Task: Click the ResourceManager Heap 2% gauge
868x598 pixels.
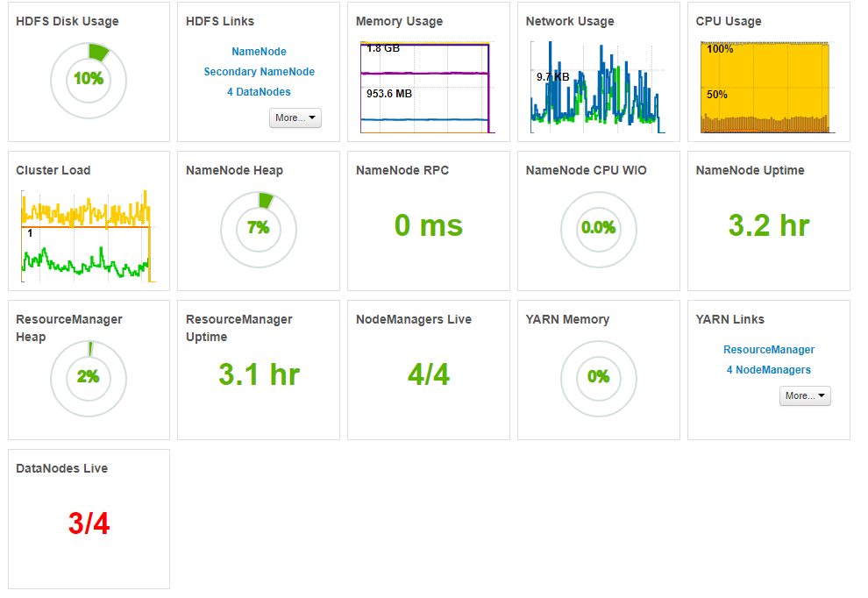Action: (89, 378)
